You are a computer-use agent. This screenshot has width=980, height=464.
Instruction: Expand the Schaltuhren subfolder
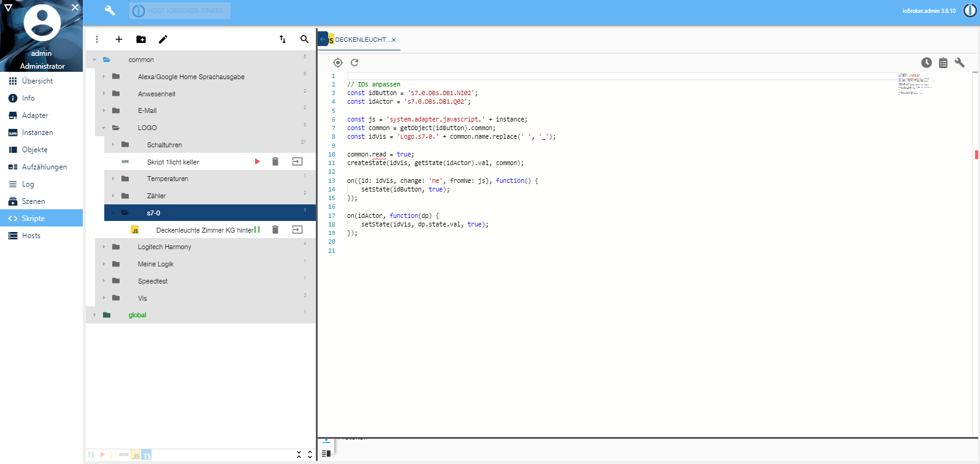113,145
